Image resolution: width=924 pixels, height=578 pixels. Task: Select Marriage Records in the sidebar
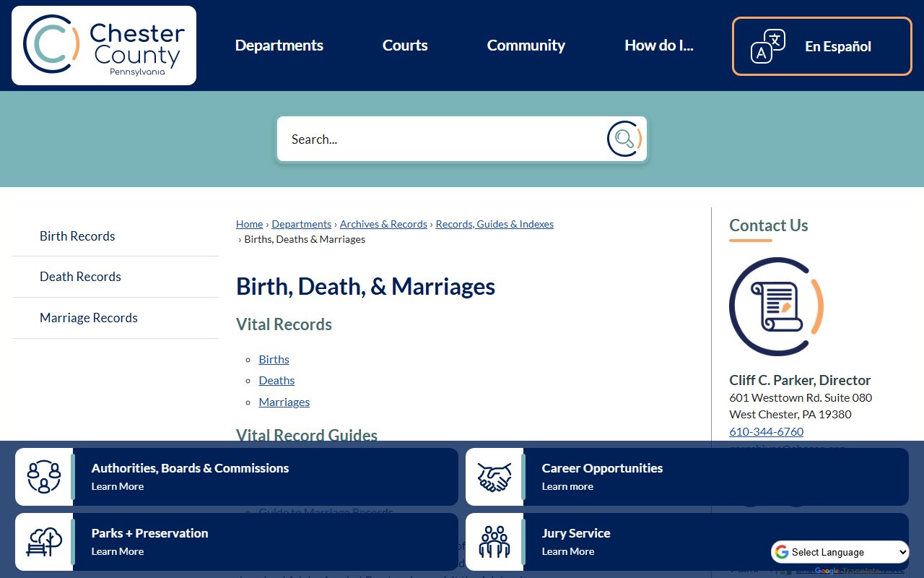(88, 318)
